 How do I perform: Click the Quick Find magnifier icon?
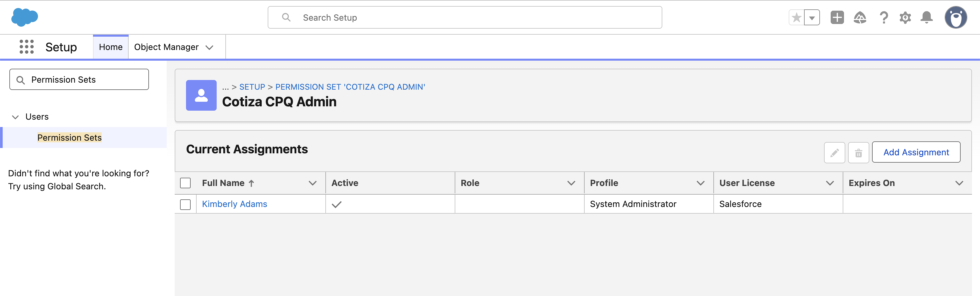tap(21, 80)
